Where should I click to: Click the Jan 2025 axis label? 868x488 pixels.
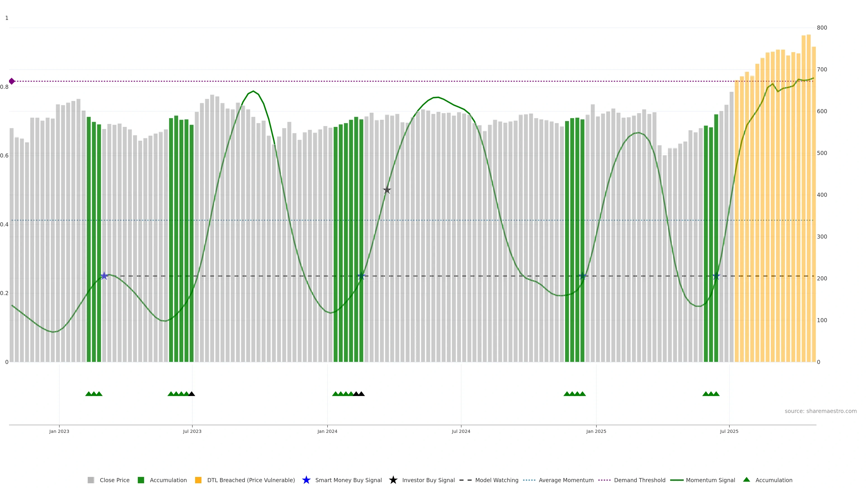coord(596,431)
